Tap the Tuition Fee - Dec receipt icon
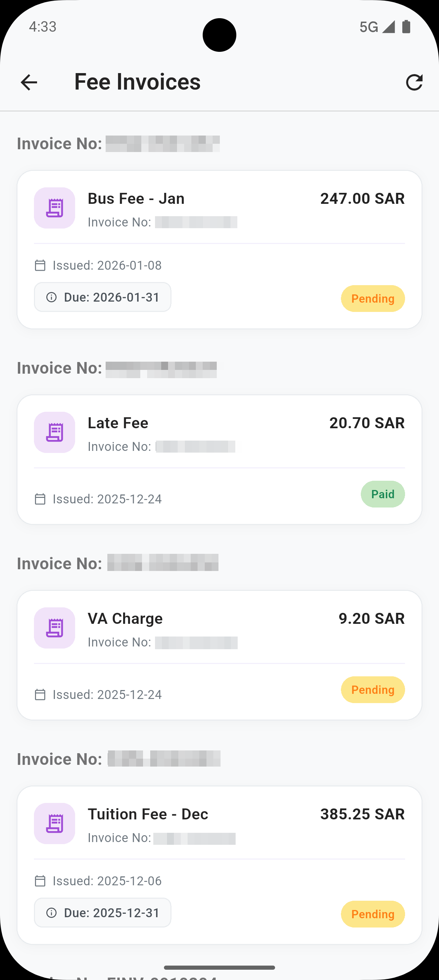 [x=54, y=823]
